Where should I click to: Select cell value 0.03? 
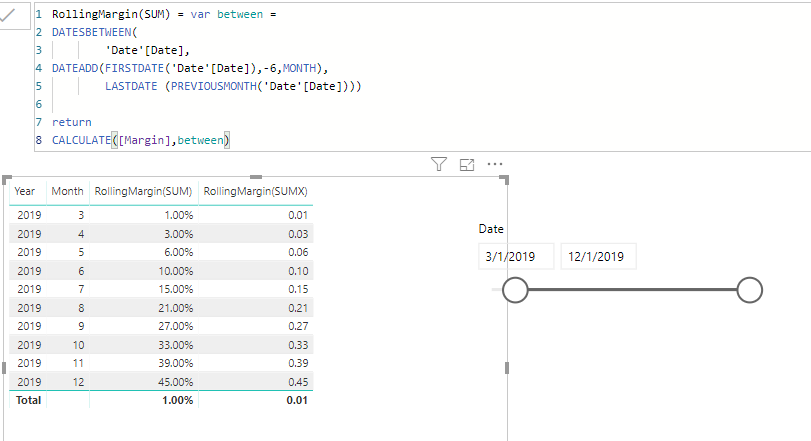(298, 234)
